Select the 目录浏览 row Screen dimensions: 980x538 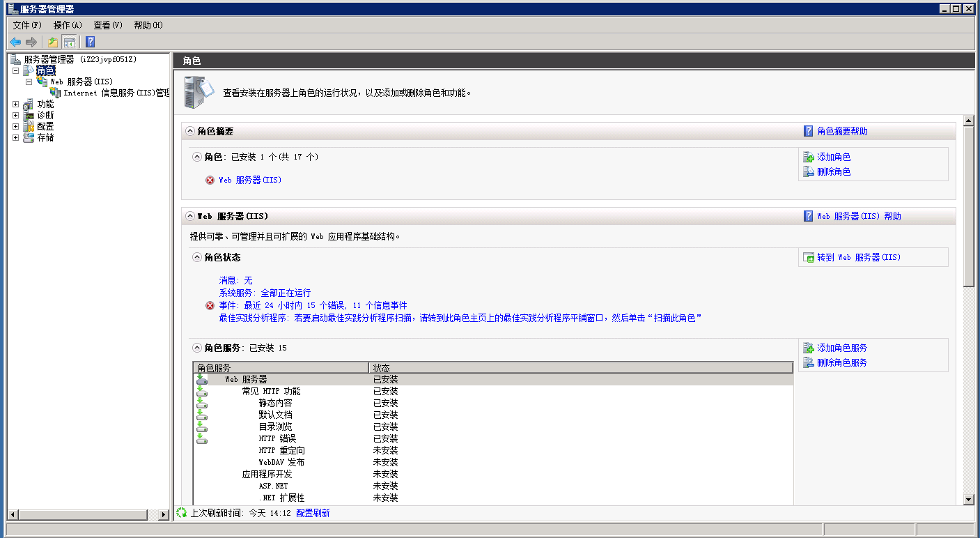[493, 426]
